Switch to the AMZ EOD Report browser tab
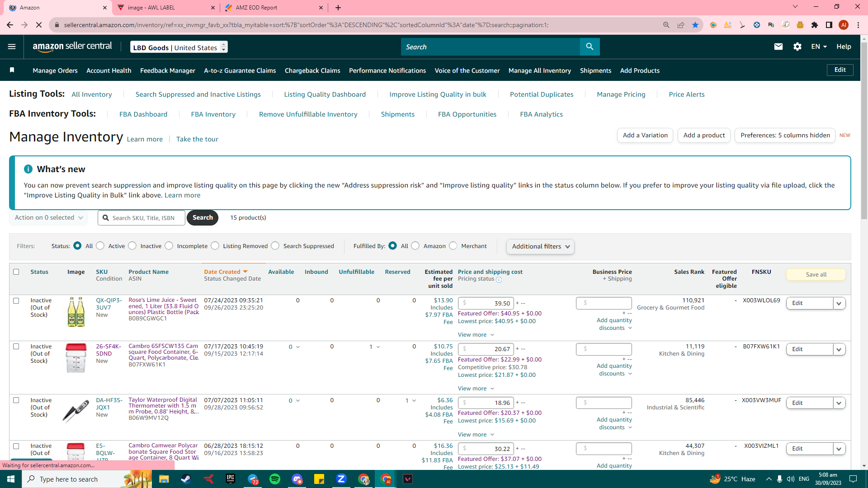The image size is (868, 488). 274,8
